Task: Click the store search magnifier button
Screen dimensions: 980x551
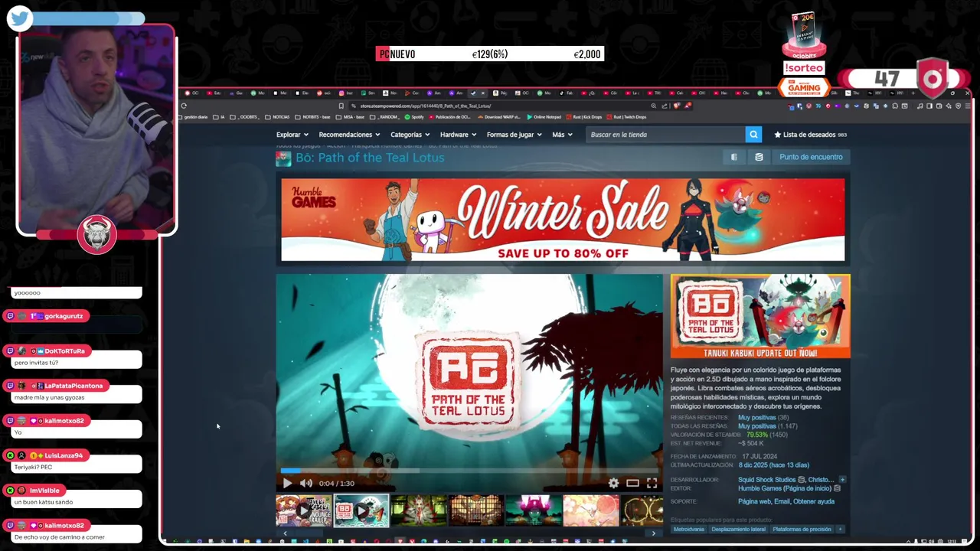Action: pos(753,135)
